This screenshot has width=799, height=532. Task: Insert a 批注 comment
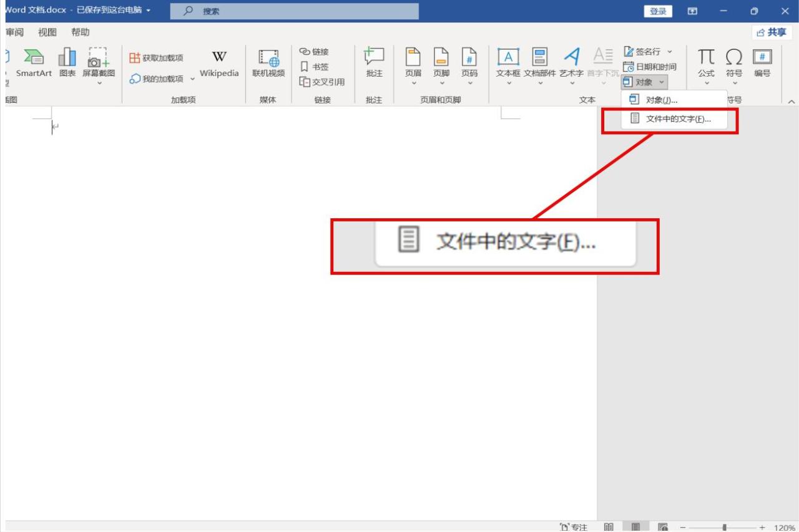click(373, 64)
